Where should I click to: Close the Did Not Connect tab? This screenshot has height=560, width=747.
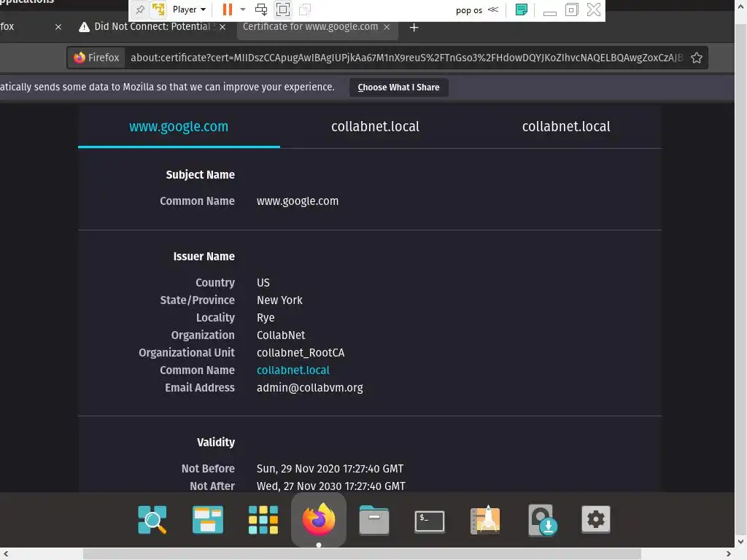click(x=222, y=27)
